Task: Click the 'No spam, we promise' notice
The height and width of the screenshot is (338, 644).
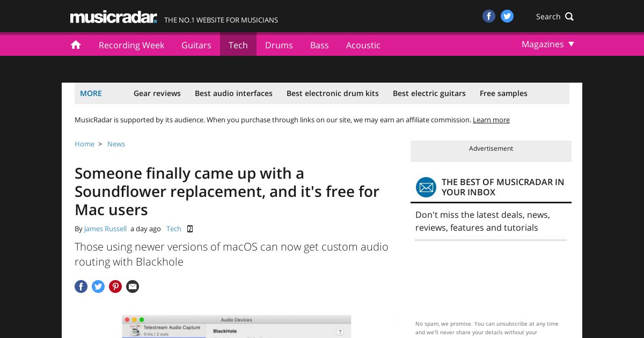Action: click(x=487, y=328)
